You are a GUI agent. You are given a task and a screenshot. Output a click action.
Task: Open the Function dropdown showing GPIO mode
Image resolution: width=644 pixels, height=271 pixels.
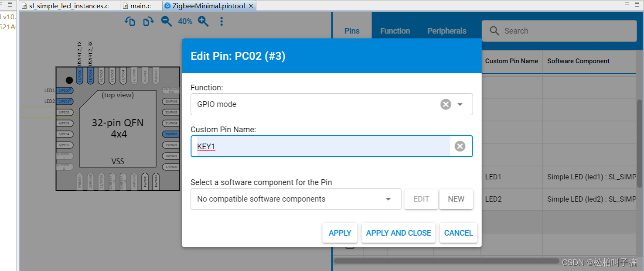click(x=460, y=104)
